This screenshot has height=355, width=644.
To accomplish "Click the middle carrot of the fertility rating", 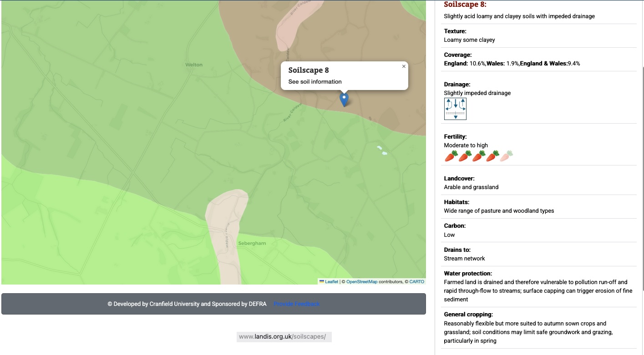I will (478, 156).
